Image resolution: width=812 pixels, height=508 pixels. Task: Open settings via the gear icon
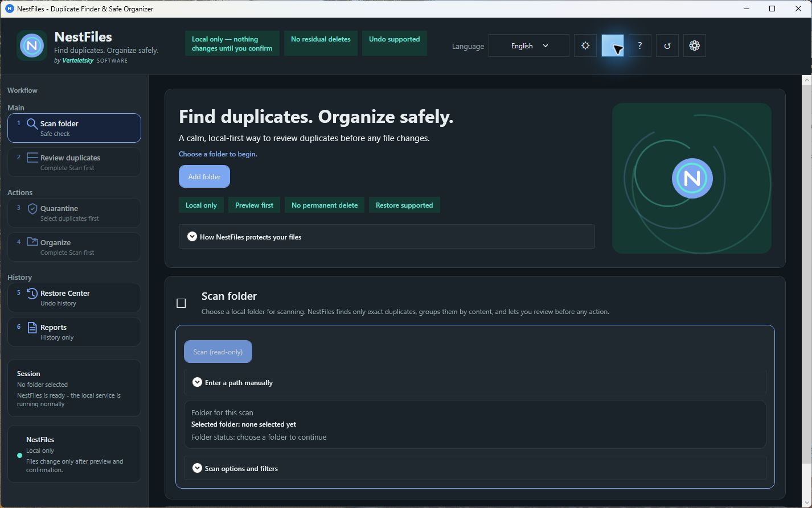tap(695, 46)
